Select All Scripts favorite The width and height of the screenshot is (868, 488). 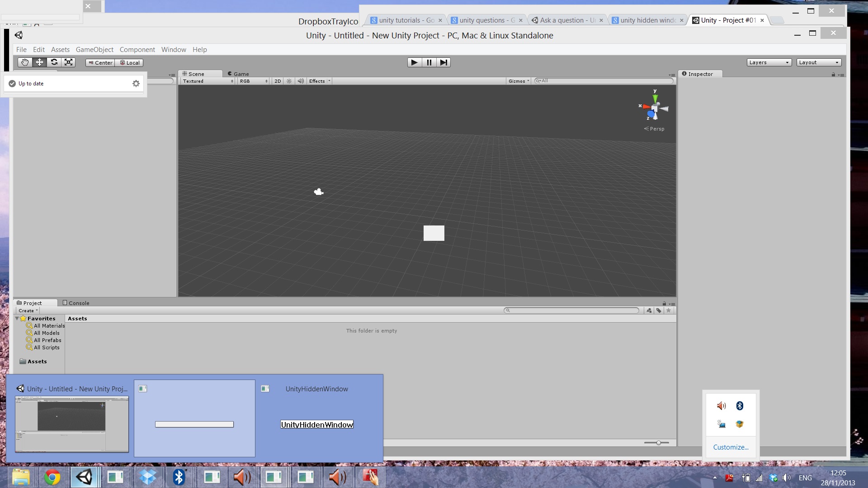point(43,347)
